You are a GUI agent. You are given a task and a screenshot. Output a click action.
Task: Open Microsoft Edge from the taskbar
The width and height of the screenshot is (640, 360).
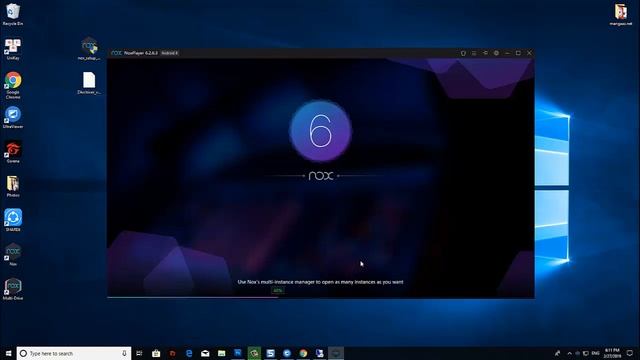click(x=189, y=353)
